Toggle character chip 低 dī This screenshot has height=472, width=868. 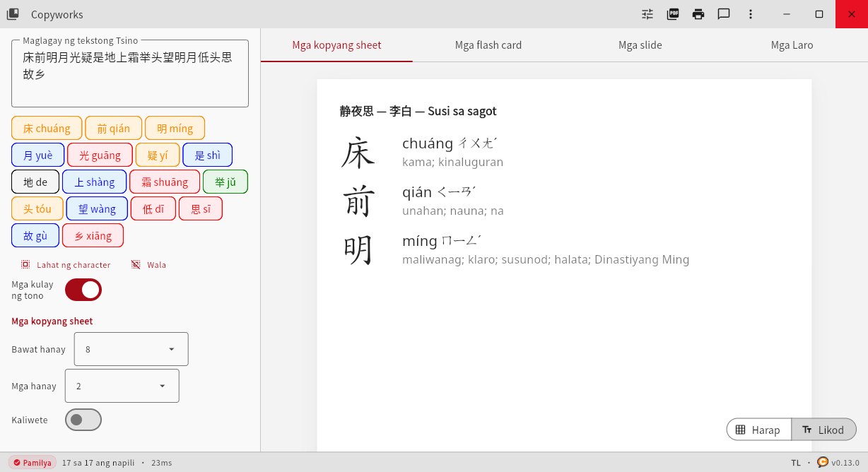click(153, 208)
